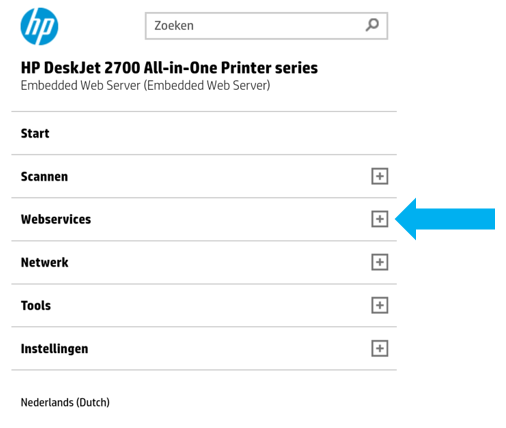Click the blue arrow pointing at Webservices
506x428 pixels.
pos(445,219)
